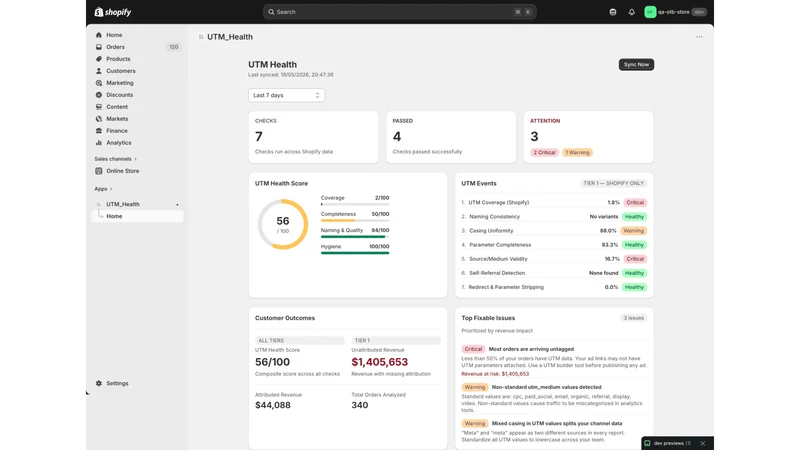The image size is (800, 450).
Task: Click the magnifier icon in search bar
Action: click(271, 12)
